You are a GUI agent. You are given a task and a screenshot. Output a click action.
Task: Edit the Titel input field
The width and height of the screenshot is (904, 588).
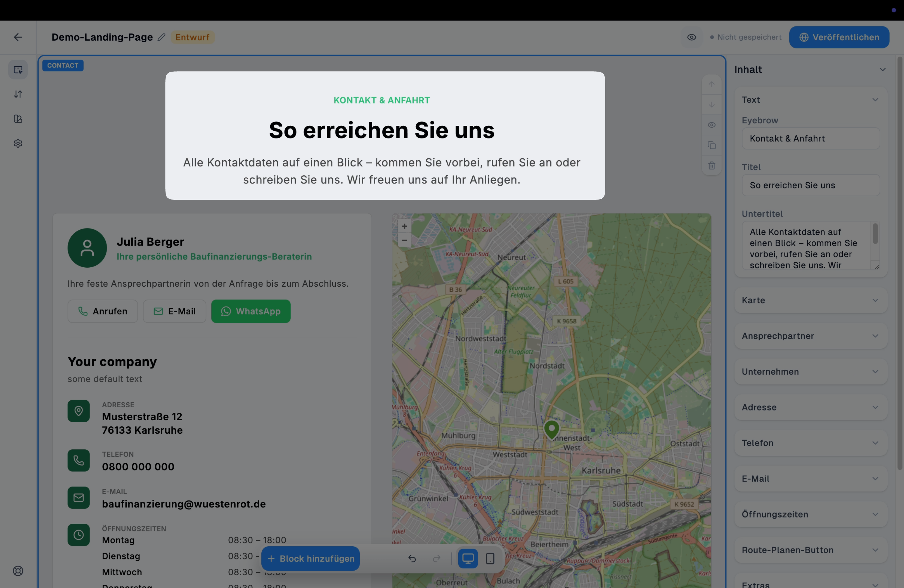coord(811,185)
